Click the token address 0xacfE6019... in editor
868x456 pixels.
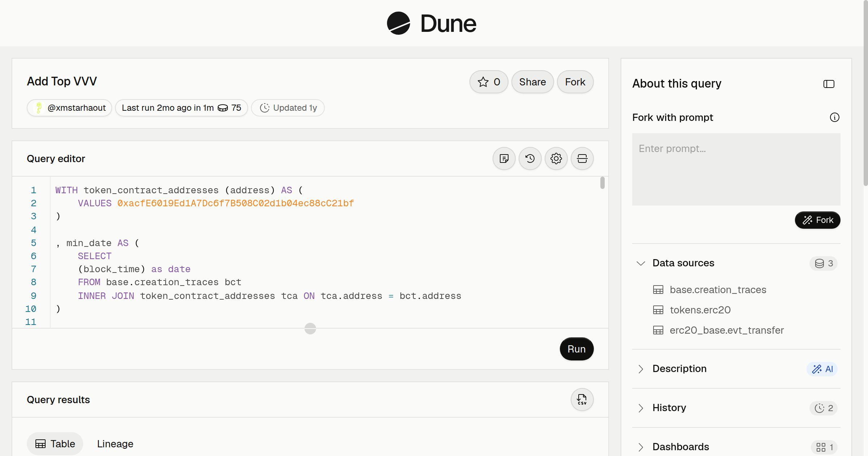point(235,203)
